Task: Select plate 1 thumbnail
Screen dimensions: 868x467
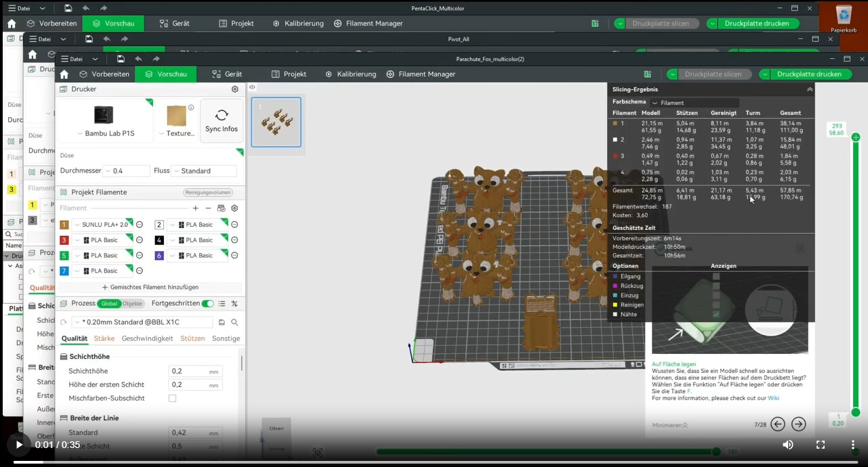Action: click(x=276, y=122)
